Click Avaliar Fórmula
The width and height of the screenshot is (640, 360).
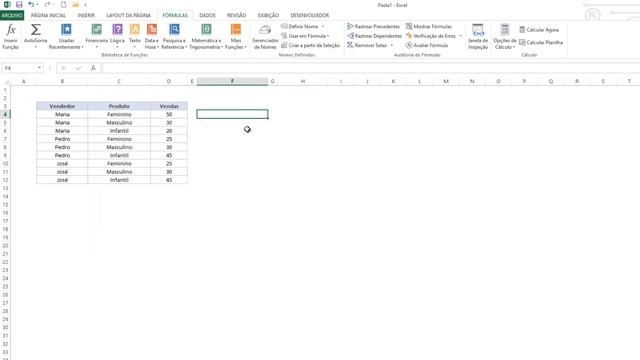tap(427, 45)
